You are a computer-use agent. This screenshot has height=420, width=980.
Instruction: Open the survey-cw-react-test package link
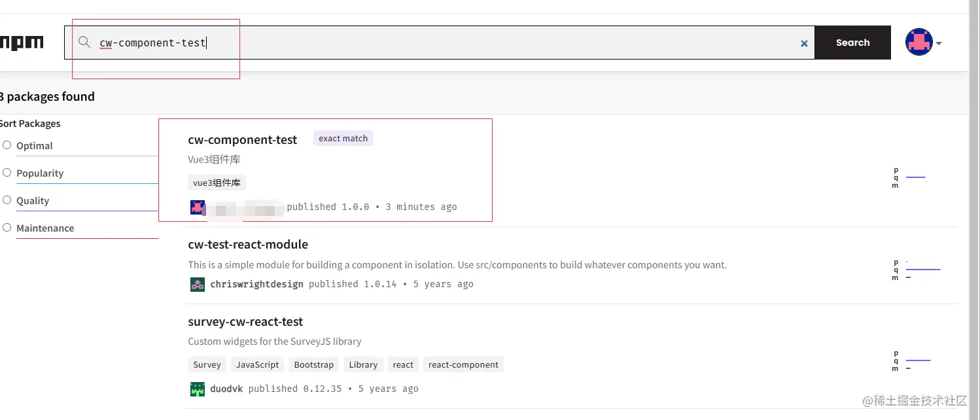click(x=245, y=321)
